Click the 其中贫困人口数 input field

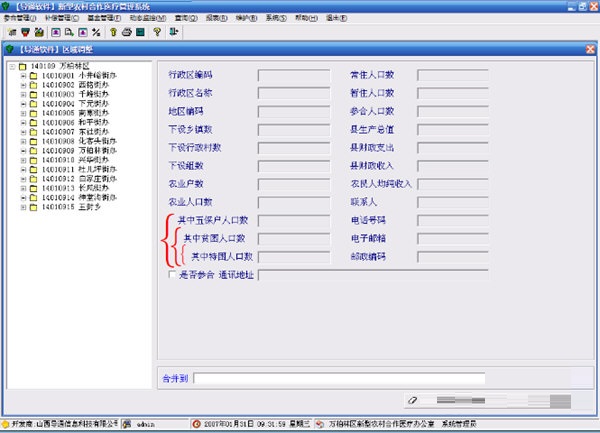[x=294, y=238]
